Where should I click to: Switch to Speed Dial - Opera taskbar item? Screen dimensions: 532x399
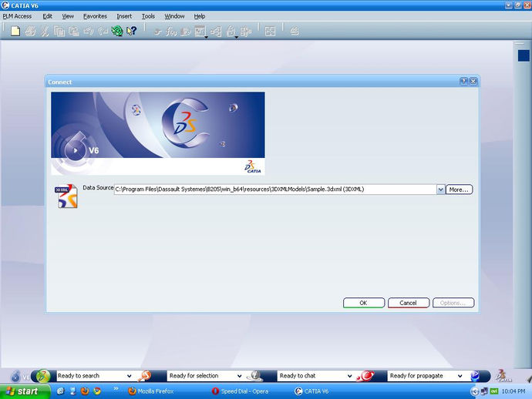(x=241, y=391)
